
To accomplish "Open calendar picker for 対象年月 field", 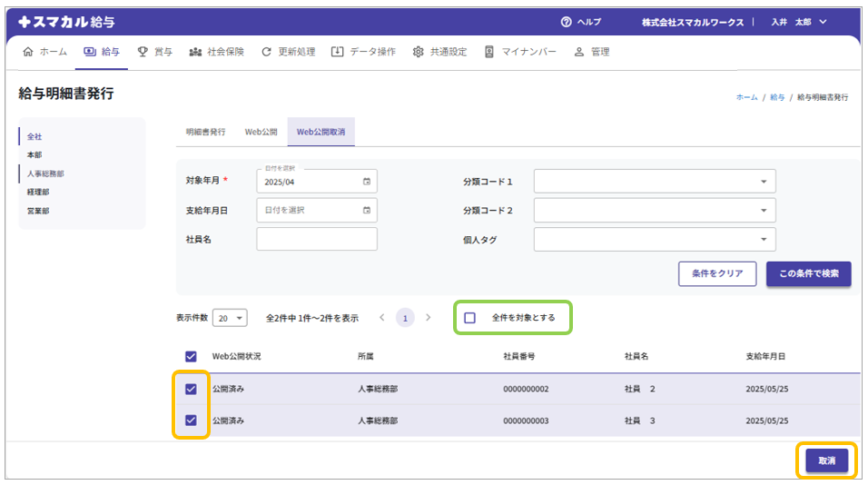I will [367, 182].
